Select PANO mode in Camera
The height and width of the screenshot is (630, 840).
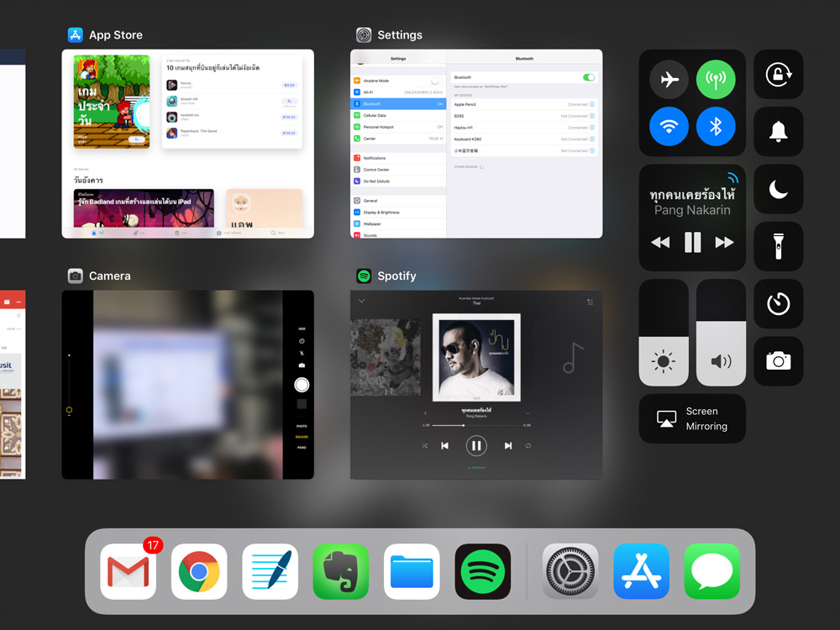pos(302,448)
